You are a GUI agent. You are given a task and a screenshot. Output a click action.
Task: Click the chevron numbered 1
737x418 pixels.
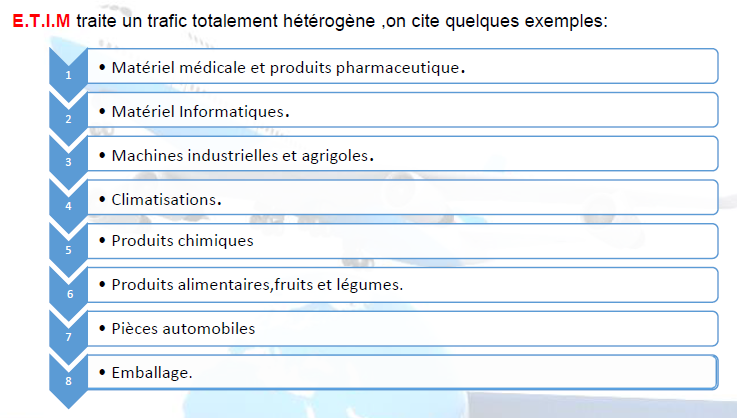tap(68, 74)
